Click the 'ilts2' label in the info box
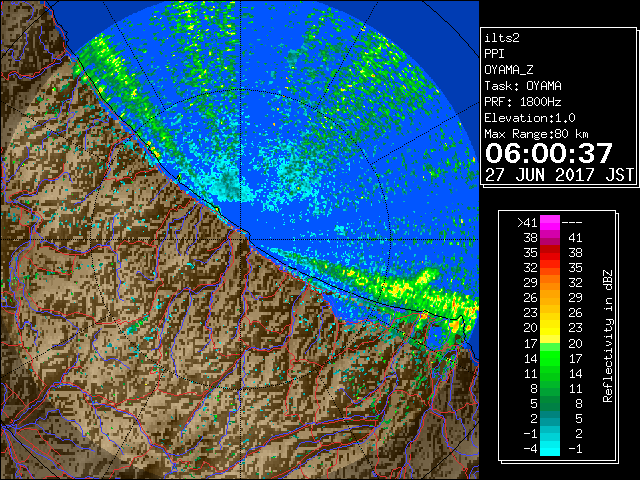This screenshot has width=640, height=480. tap(502, 38)
